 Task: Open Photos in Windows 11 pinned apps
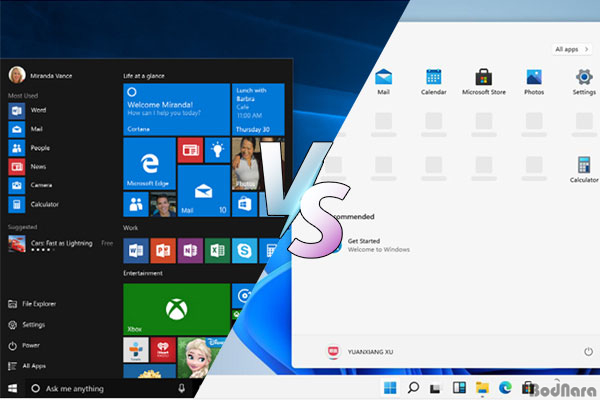pos(534,82)
